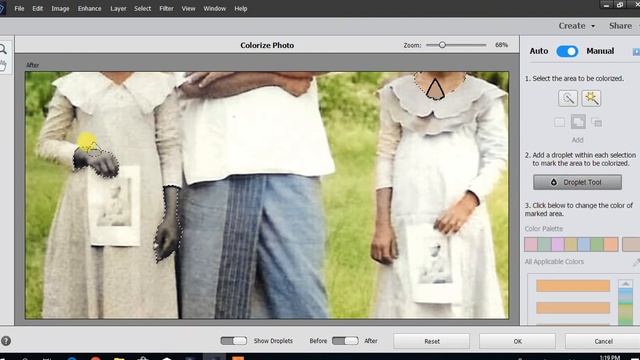This screenshot has height=360, width=640.
Task: Open the Enhance menu
Action: click(89, 9)
